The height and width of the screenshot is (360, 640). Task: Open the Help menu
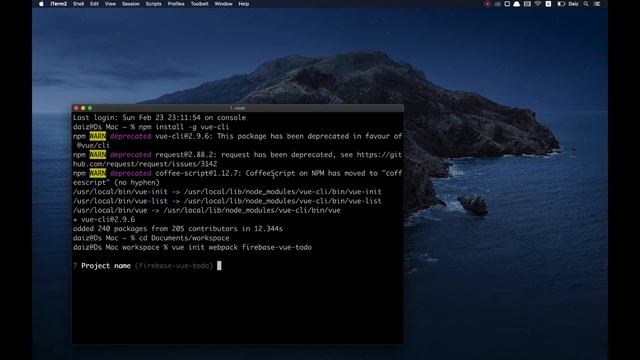244,4
